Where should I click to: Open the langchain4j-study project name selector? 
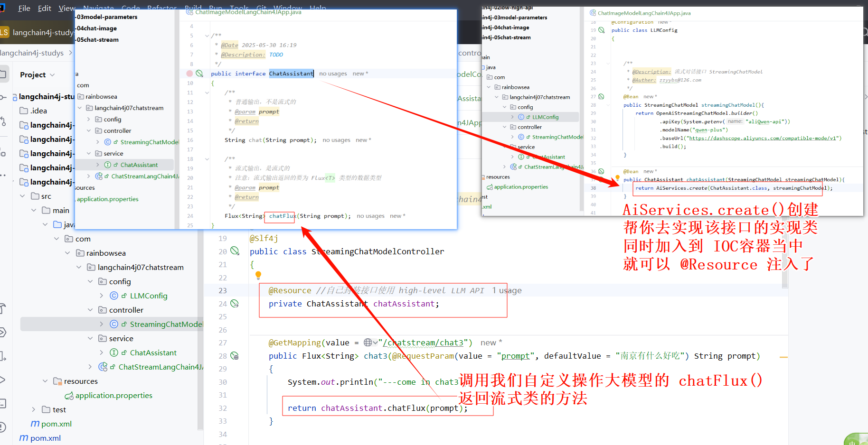click(x=43, y=32)
